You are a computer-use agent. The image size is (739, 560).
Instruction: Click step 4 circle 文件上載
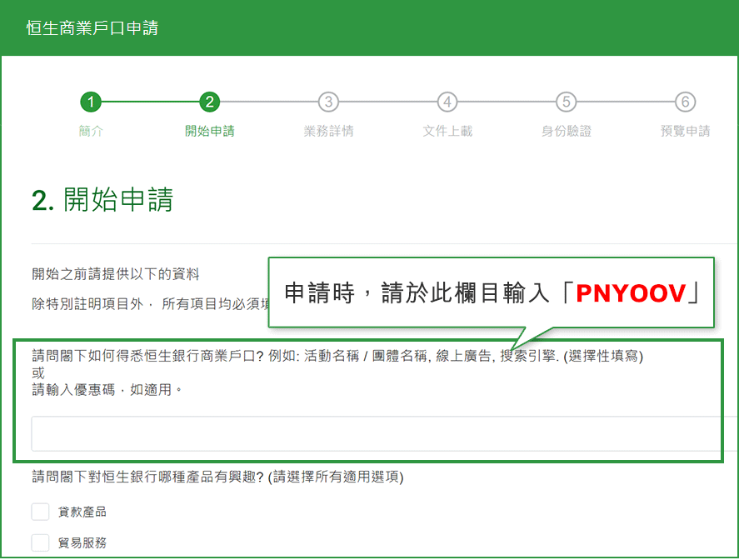coord(447,102)
